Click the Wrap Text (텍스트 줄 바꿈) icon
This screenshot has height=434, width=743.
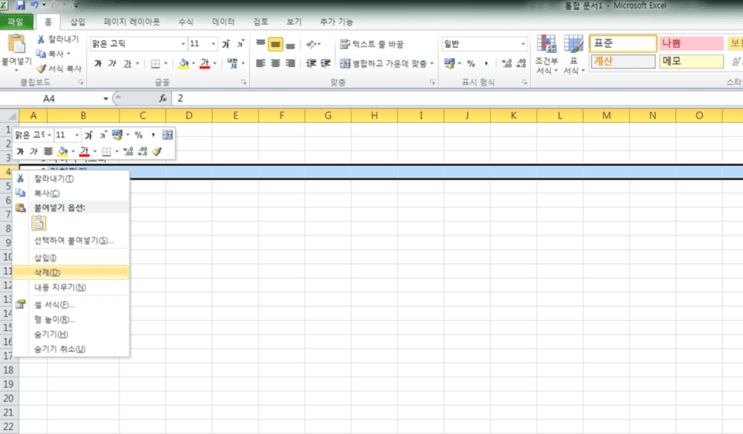(345, 44)
